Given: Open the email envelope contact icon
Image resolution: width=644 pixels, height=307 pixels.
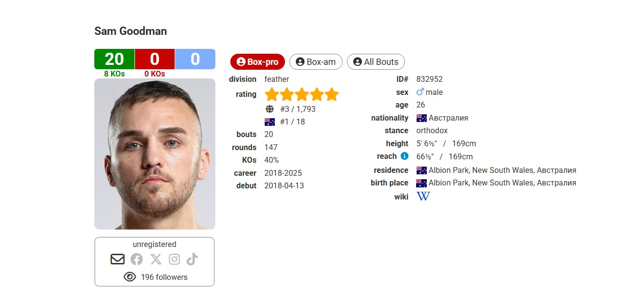Looking at the screenshot, I should (118, 260).
